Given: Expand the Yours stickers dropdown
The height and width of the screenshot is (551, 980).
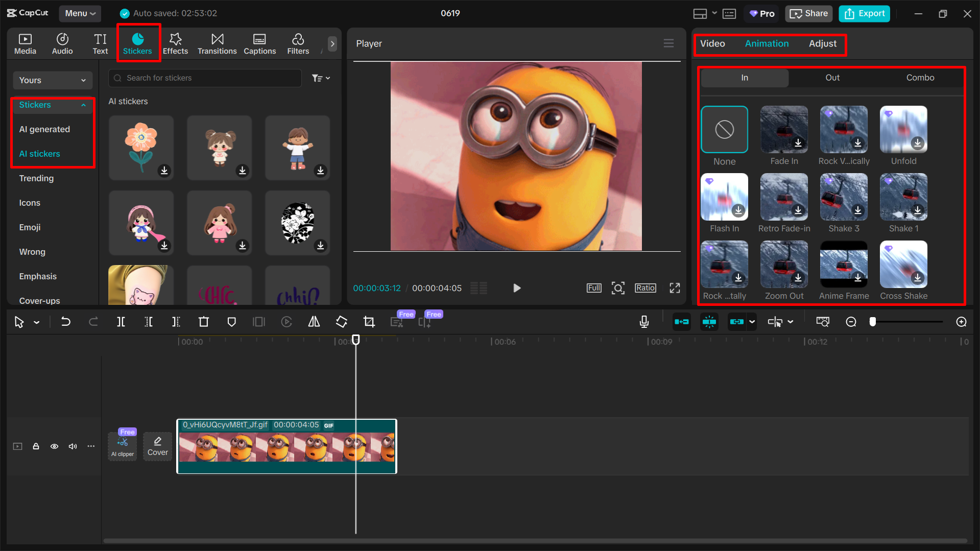Looking at the screenshot, I should pyautogui.click(x=53, y=80).
